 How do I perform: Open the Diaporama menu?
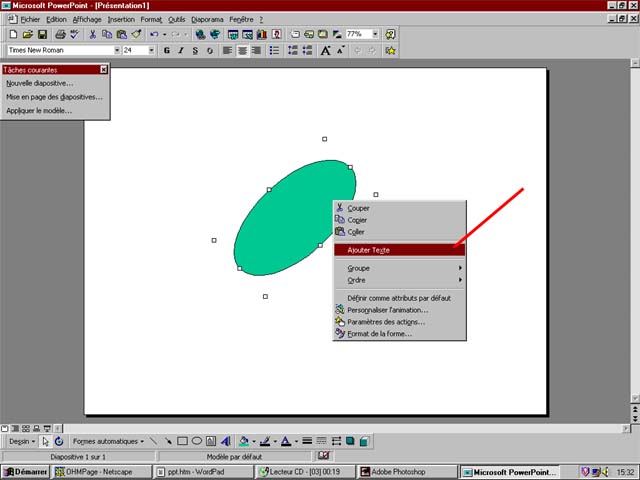pyautogui.click(x=209, y=19)
